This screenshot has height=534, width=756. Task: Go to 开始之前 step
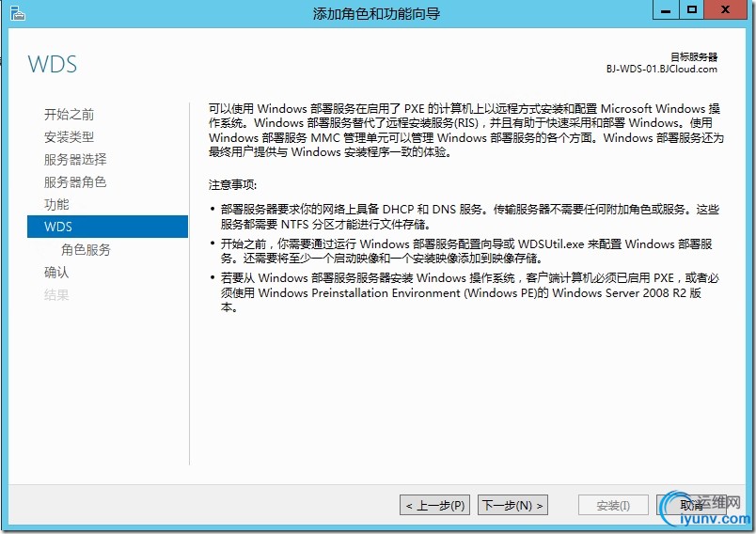(69, 114)
